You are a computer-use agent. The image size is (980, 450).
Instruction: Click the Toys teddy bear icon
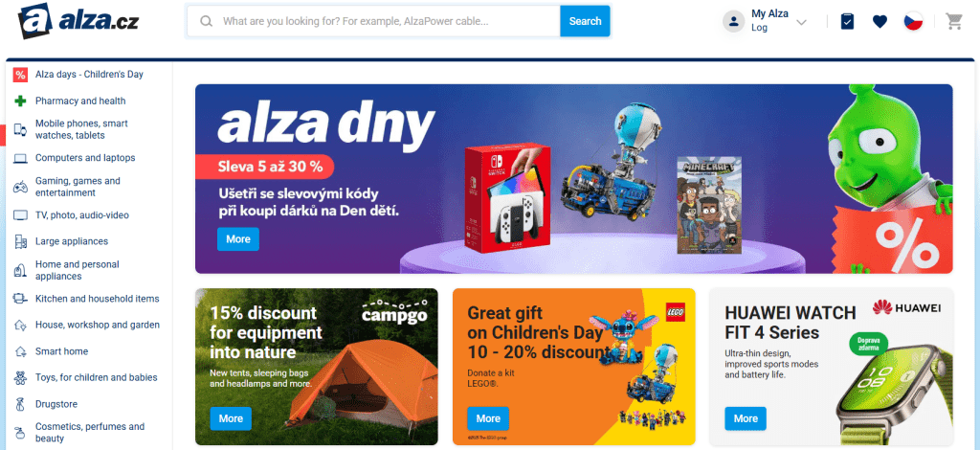coord(21,377)
